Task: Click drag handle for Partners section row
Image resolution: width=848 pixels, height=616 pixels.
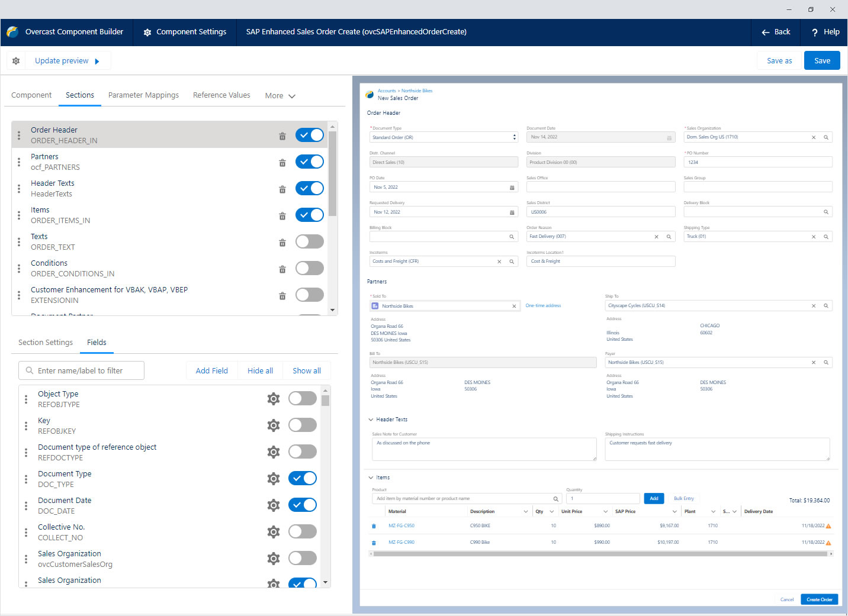Action: pyautogui.click(x=19, y=162)
